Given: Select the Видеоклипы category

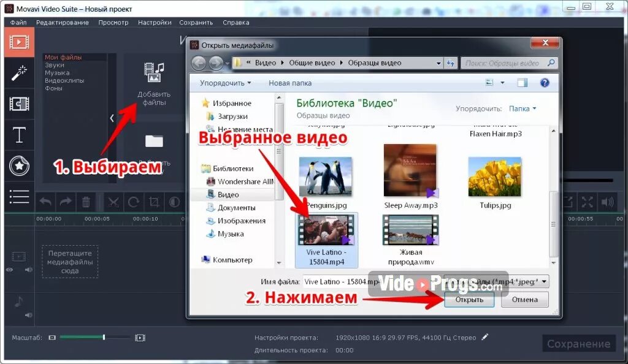Looking at the screenshot, I should coord(64,80).
